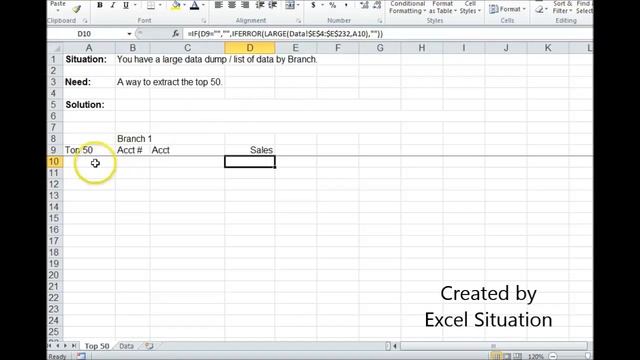Toggle bold formatting

click(x=100, y=5)
